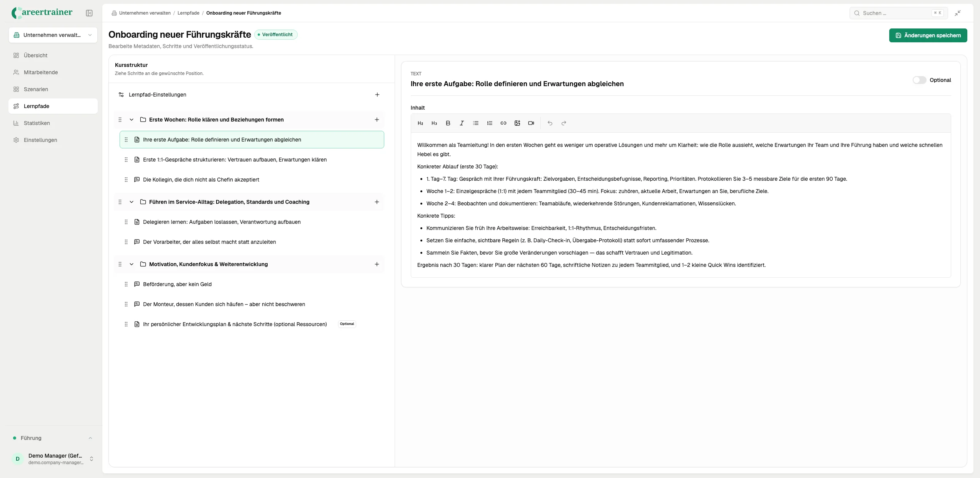The width and height of the screenshot is (980, 478).
Task: Insert bulleted list
Action: tap(476, 123)
